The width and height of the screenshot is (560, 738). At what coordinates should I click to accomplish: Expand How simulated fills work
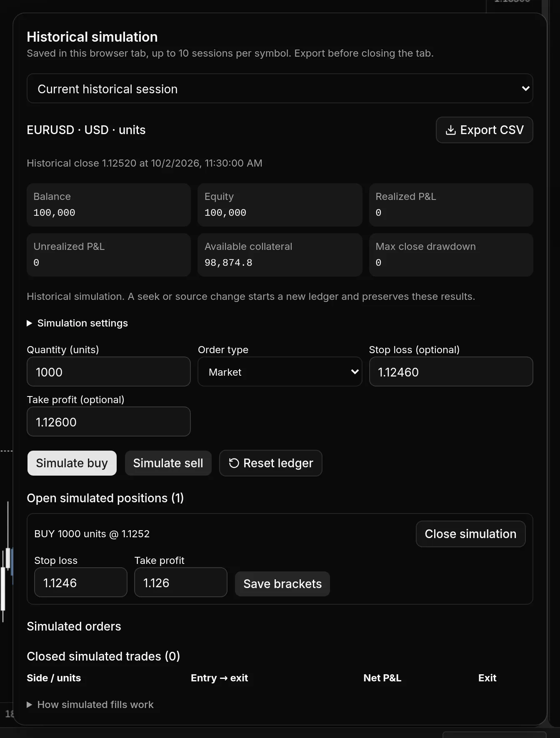pos(90,705)
